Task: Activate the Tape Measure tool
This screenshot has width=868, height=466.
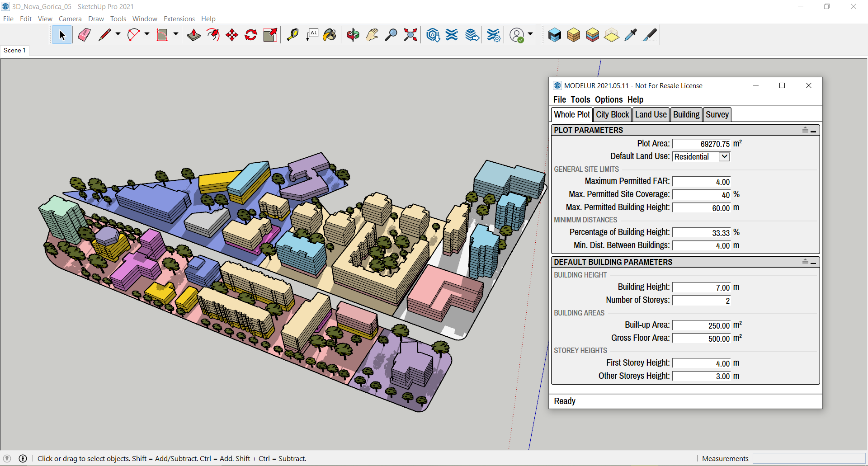Action: click(x=293, y=35)
